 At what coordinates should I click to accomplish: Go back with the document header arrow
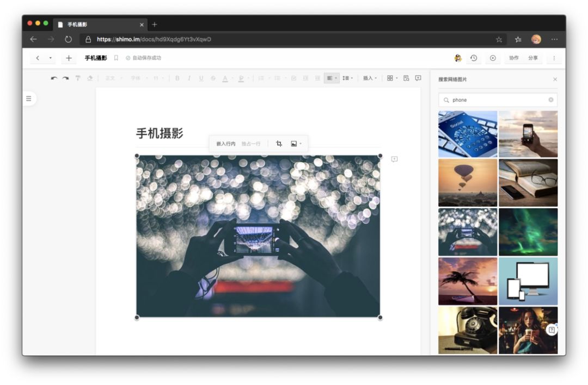(38, 58)
